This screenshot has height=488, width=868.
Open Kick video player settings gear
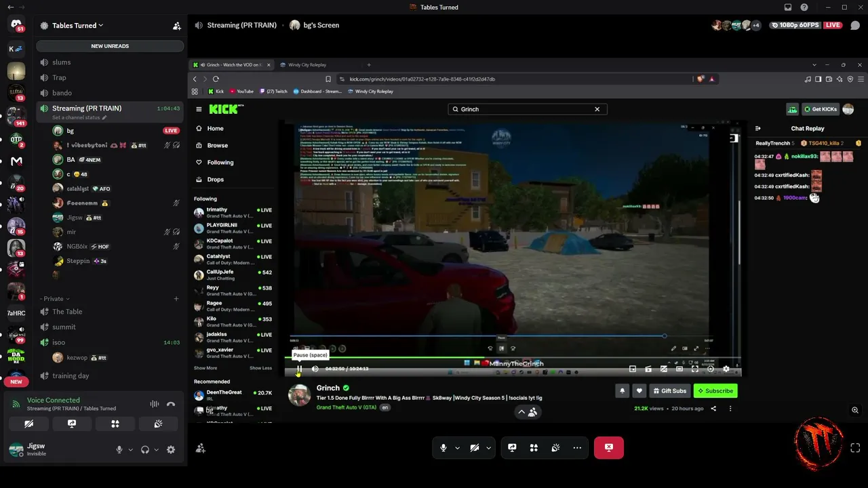pos(726,369)
